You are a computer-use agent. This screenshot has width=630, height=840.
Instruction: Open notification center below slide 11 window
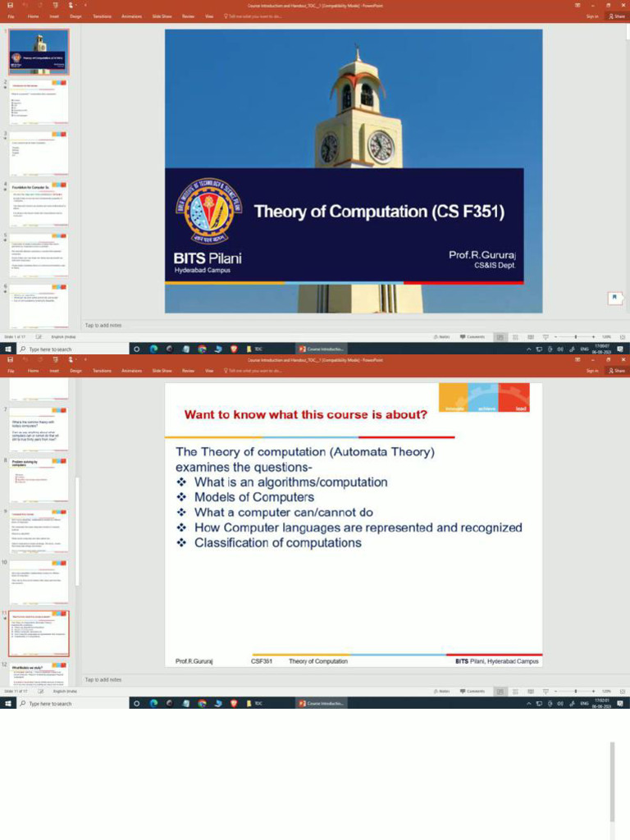tap(620, 703)
